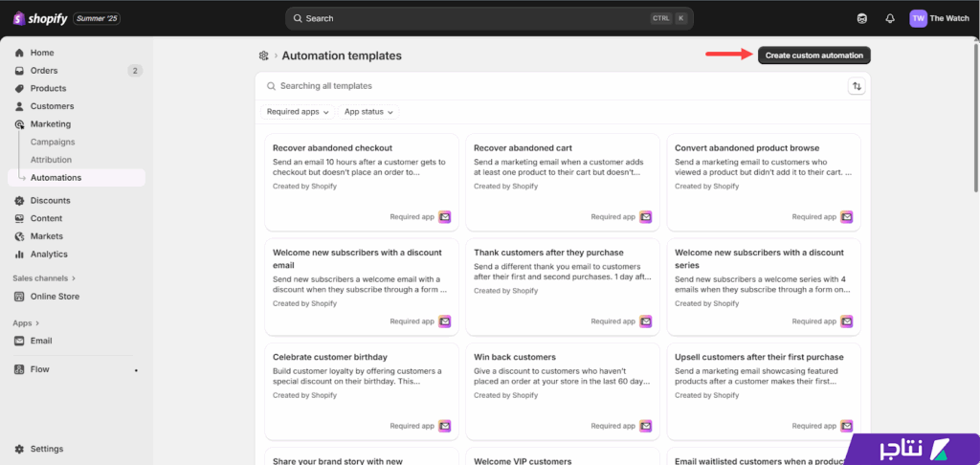Click Email app icon on Recover abandoned cart card
Screen dimensions: 980x465
pos(646,217)
